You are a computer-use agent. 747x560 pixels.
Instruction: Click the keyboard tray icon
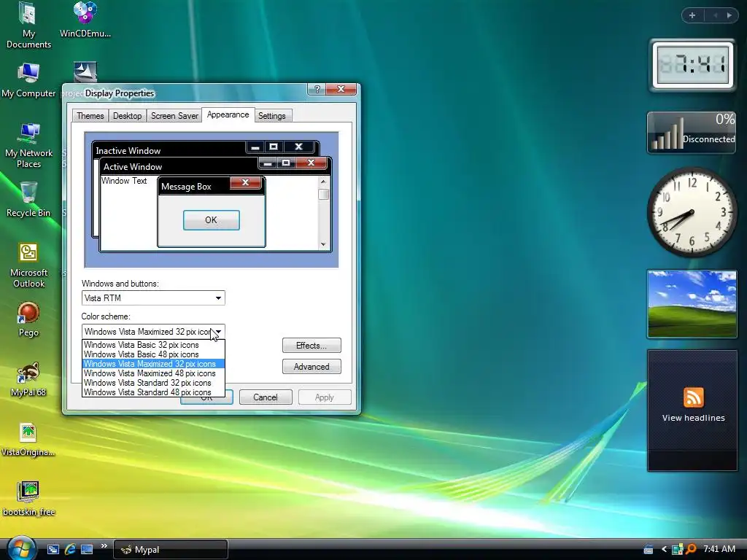(649, 550)
